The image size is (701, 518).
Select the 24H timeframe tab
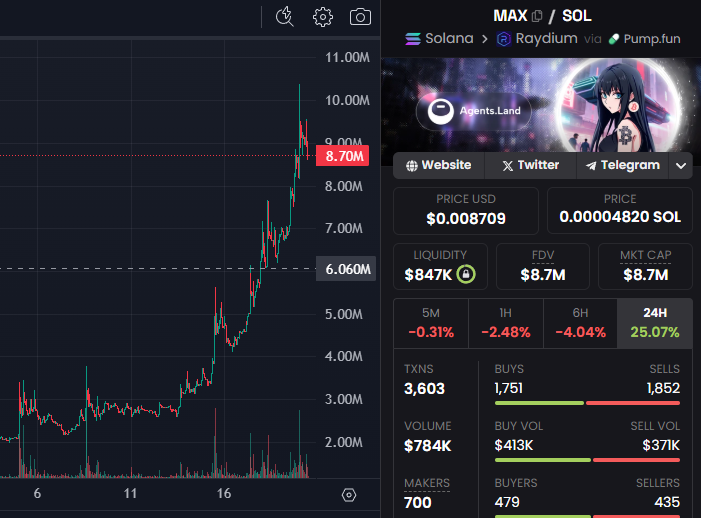tap(655, 323)
